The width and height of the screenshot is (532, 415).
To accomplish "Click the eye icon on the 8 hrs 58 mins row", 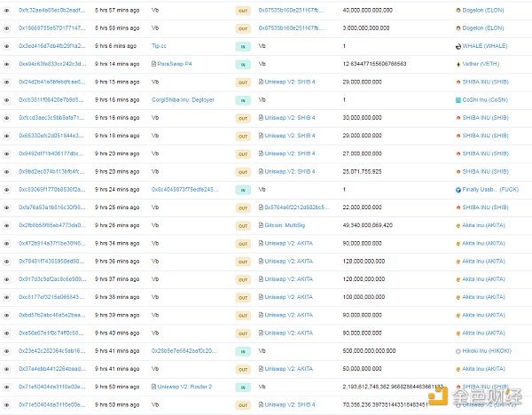I will (x=7, y=28).
